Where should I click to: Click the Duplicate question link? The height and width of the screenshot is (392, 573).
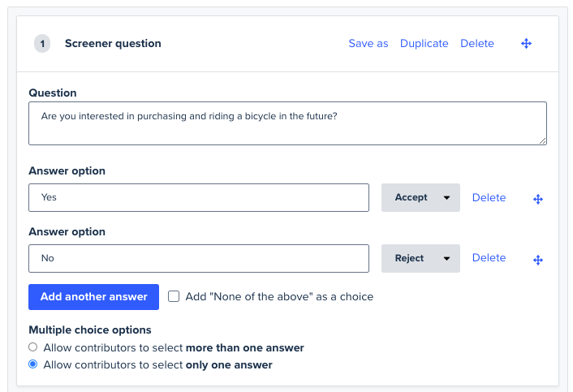click(424, 44)
